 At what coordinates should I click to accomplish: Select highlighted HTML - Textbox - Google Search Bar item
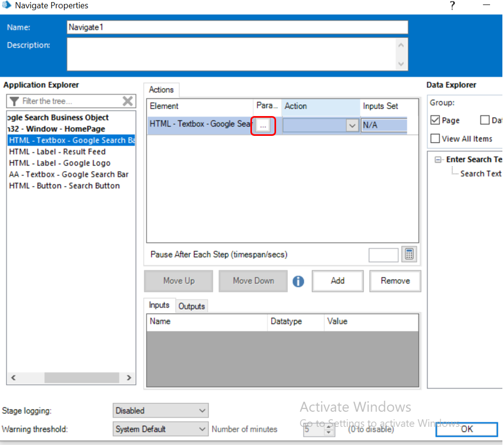[x=71, y=141]
